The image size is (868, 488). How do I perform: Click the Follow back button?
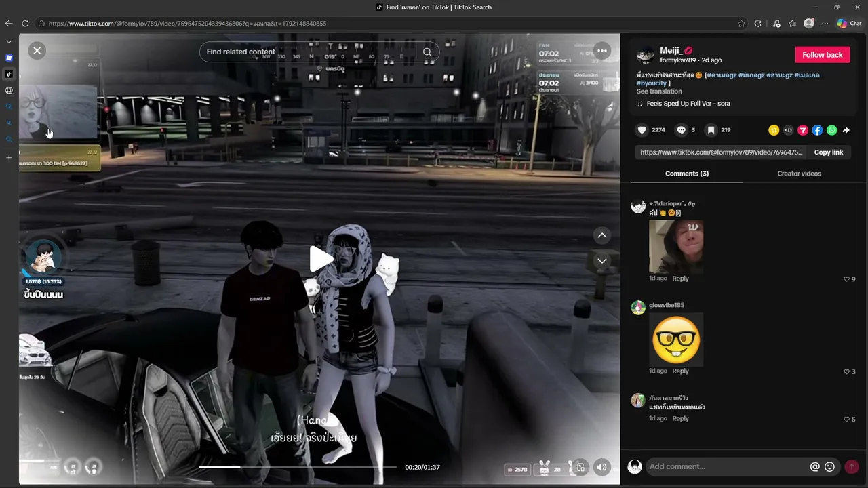pos(823,55)
